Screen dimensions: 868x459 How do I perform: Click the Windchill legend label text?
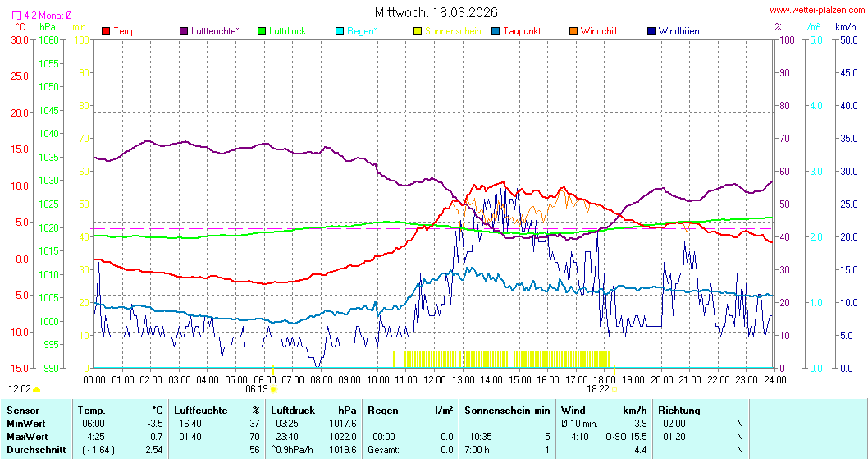(598, 31)
